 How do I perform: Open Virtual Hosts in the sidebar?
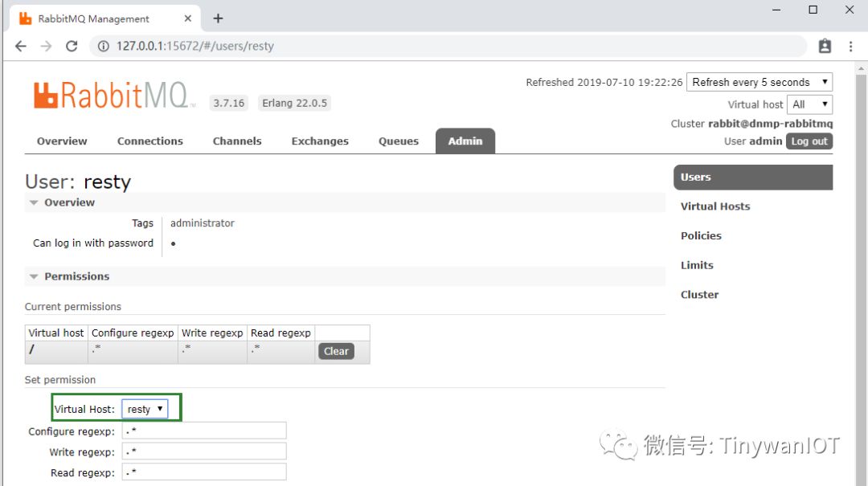tap(715, 206)
